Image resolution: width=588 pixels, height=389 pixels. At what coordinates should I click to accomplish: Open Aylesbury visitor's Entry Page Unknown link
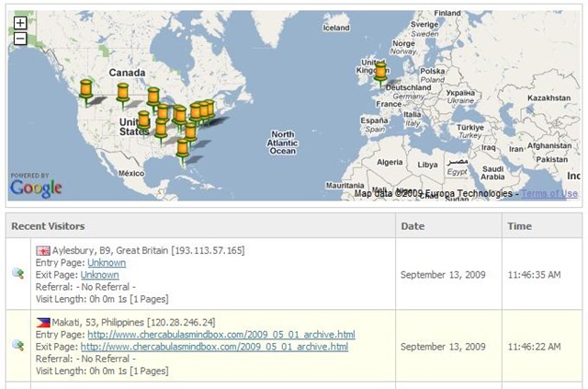tap(107, 262)
